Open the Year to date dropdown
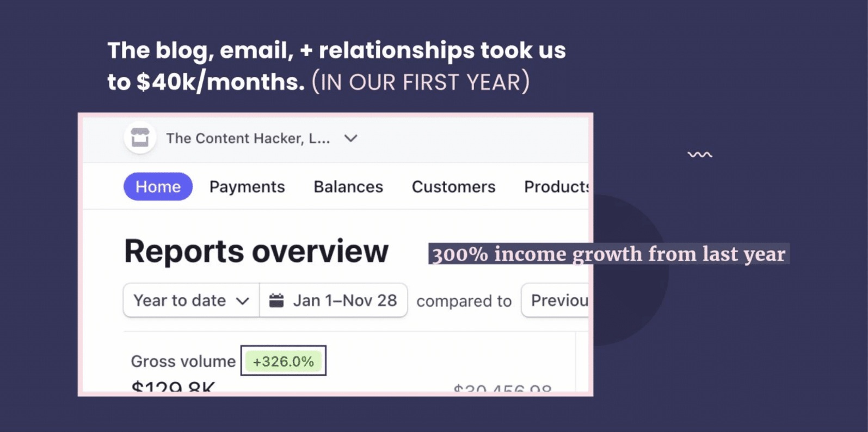 191,300
